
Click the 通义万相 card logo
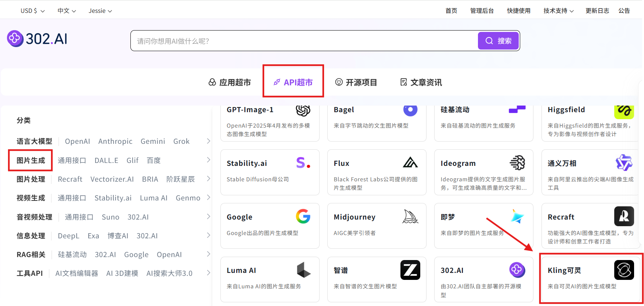[624, 163]
